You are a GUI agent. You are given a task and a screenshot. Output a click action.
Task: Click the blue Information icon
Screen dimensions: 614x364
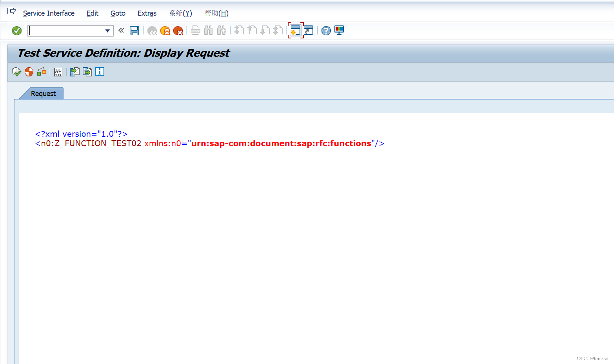[100, 71]
